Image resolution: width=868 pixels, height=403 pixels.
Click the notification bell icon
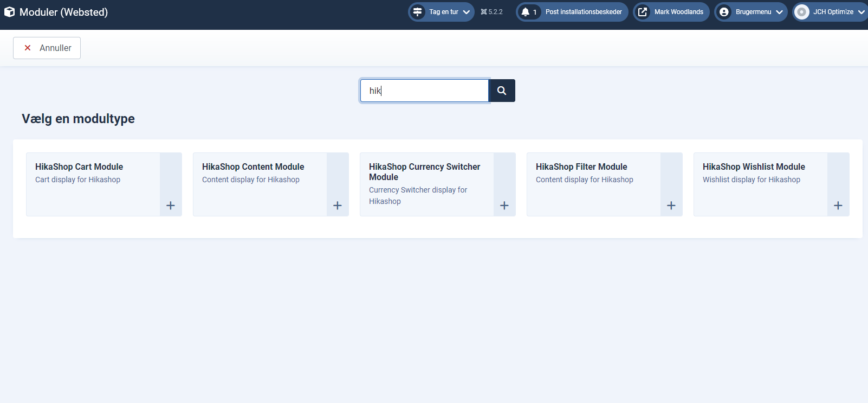(x=526, y=12)
